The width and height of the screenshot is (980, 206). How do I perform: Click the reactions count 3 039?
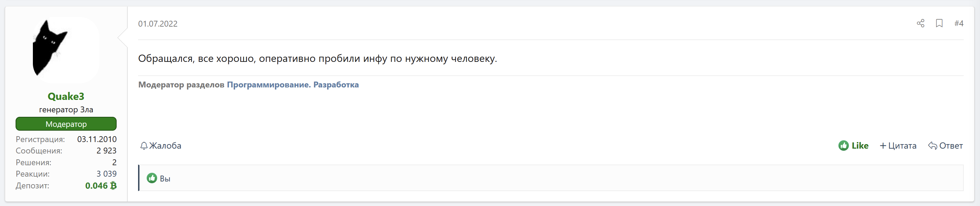point(106,174)
